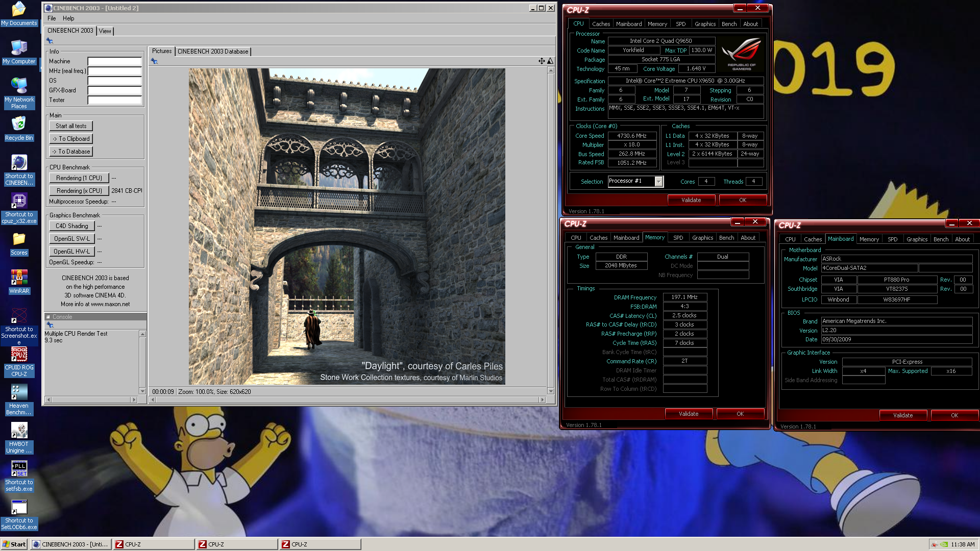This screenshot has height=551, width=980.
Task: Click the GFX-Board input field
Action: coord(114,90)
